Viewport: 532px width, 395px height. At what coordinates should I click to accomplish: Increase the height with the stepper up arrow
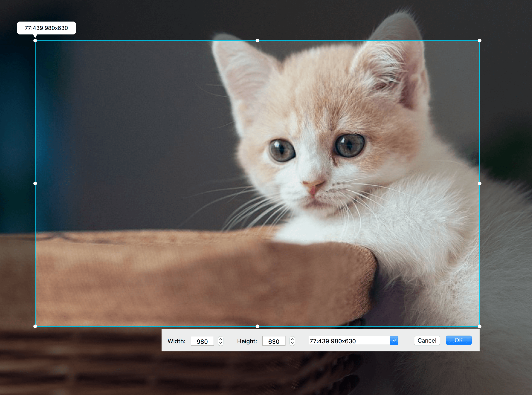click(292, 339)
